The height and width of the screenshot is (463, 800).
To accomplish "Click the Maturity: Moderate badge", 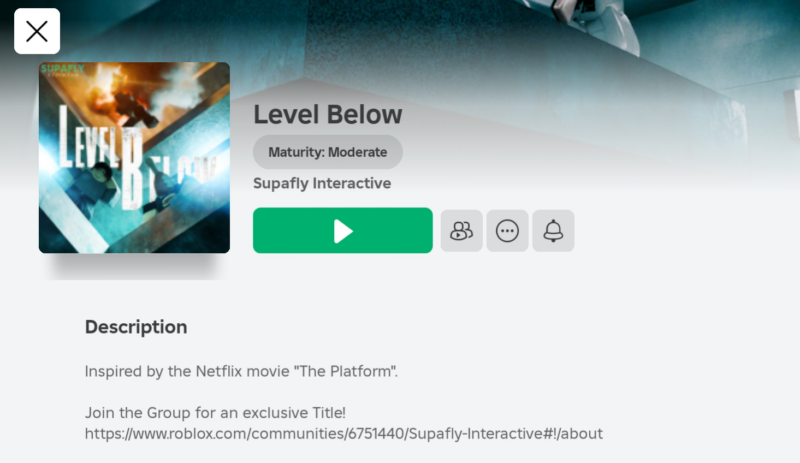I will 328,152.
